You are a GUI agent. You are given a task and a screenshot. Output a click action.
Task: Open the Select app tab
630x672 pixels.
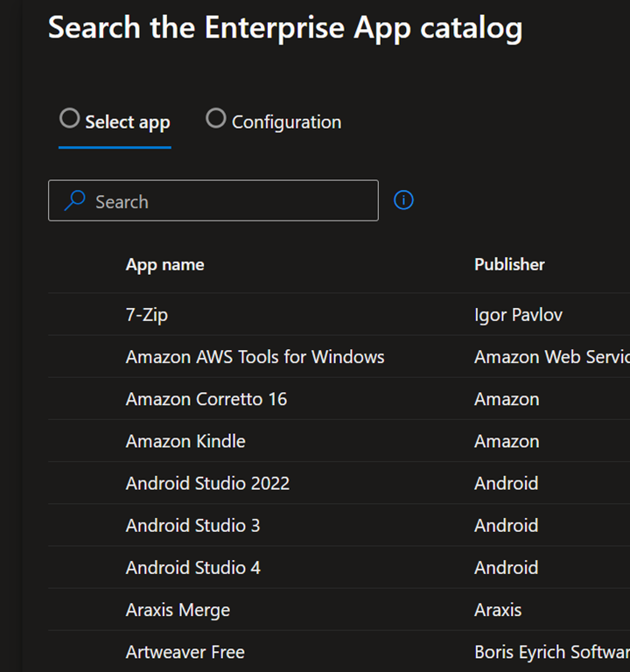click(127, 122)
